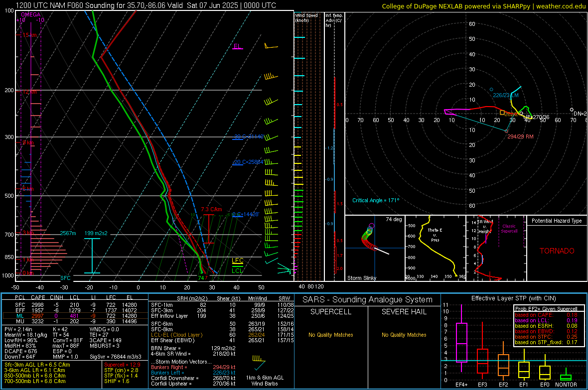The width and height of the screenshot is (588, 390).
Task: Click the 2567m effective inflow label
Action: coord(68,233)
